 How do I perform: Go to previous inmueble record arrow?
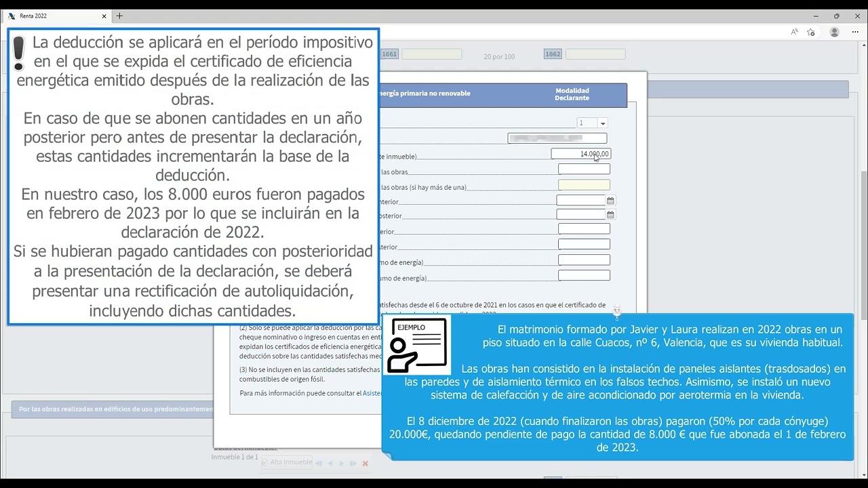330,464
